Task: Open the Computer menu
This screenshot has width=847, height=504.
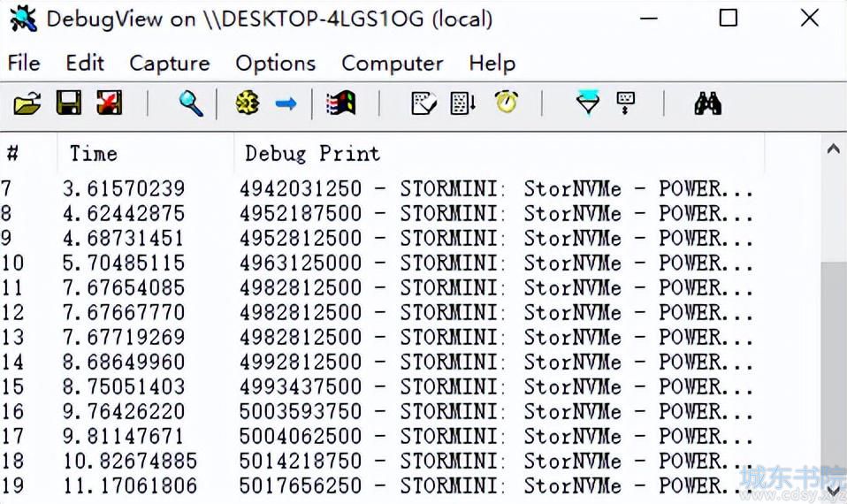Action: 393,63
